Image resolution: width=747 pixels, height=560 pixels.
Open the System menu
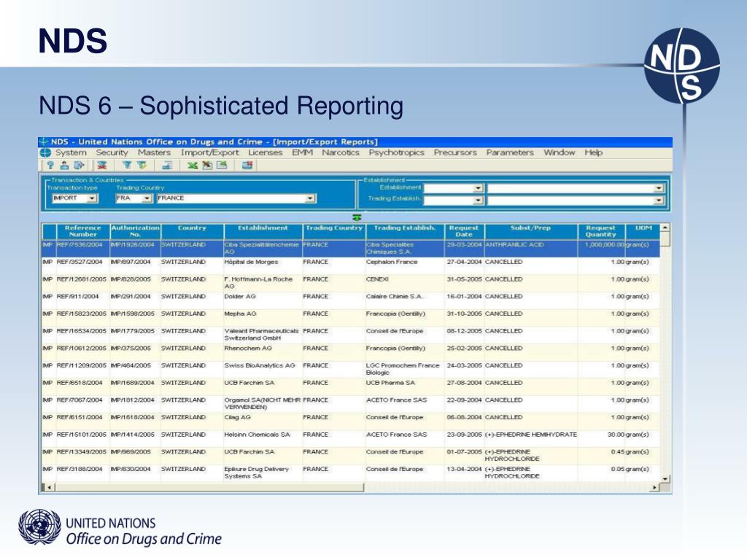pyautogui.click(x=71, y=152)
